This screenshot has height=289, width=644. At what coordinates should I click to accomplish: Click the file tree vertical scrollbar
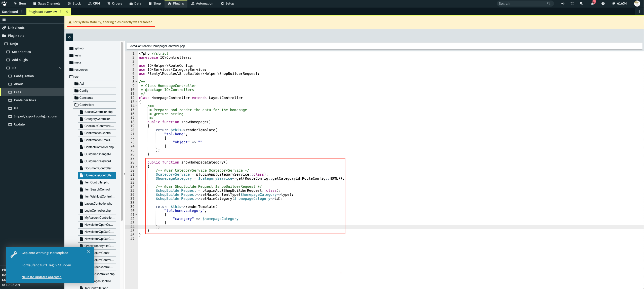[122, 131]
